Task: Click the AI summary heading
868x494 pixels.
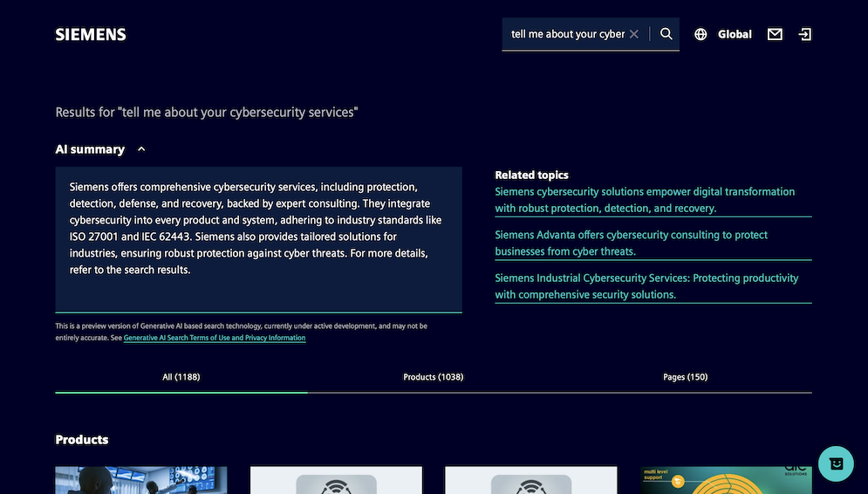Action: tap(90, 149)
